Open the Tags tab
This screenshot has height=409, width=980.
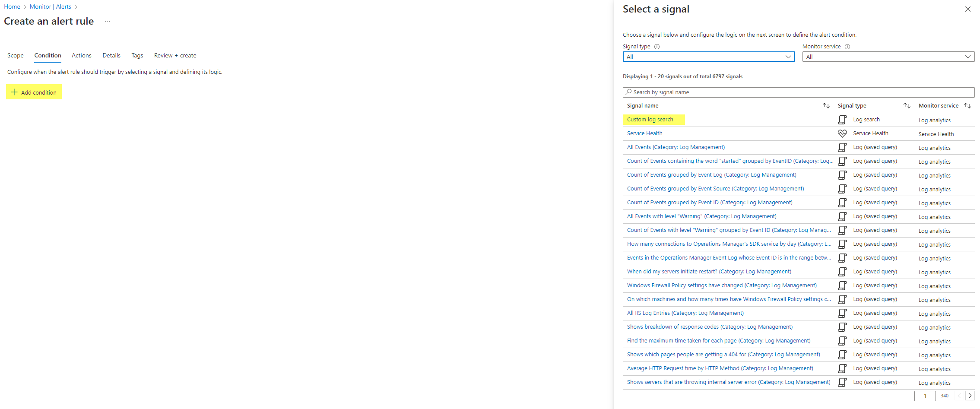click(x=137, y=55)
